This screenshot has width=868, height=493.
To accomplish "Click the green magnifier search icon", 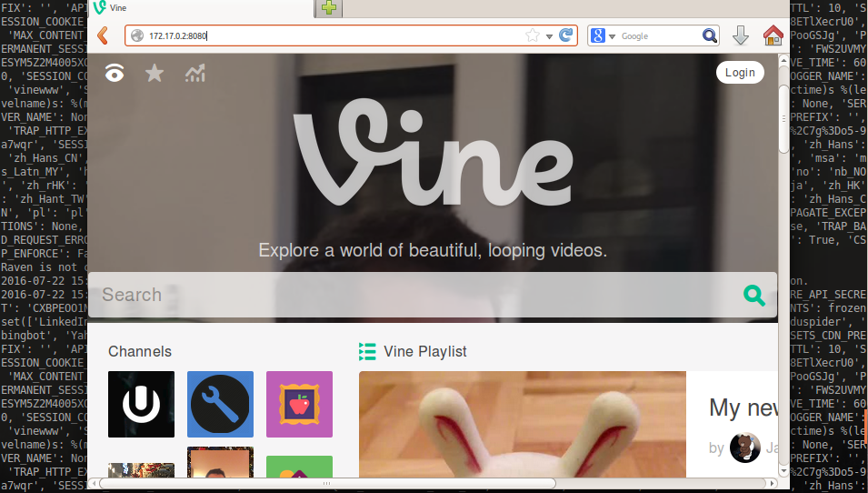I will 753,295.
